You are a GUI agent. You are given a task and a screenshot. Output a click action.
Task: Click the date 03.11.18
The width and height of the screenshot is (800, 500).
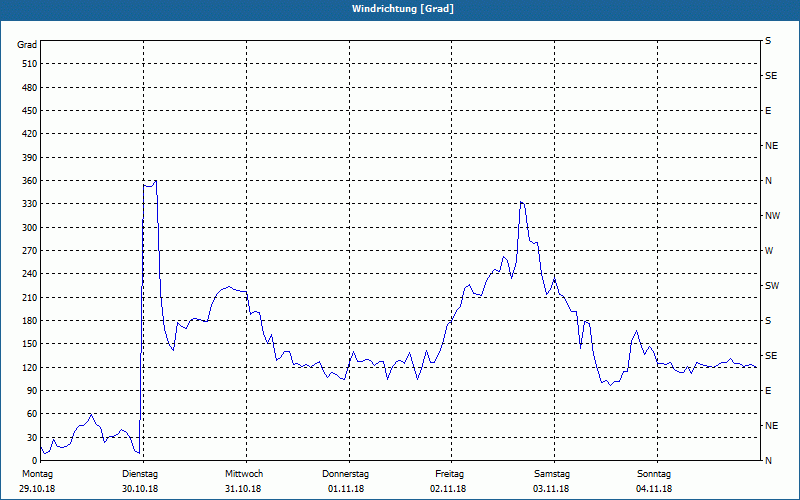[551, 489]
